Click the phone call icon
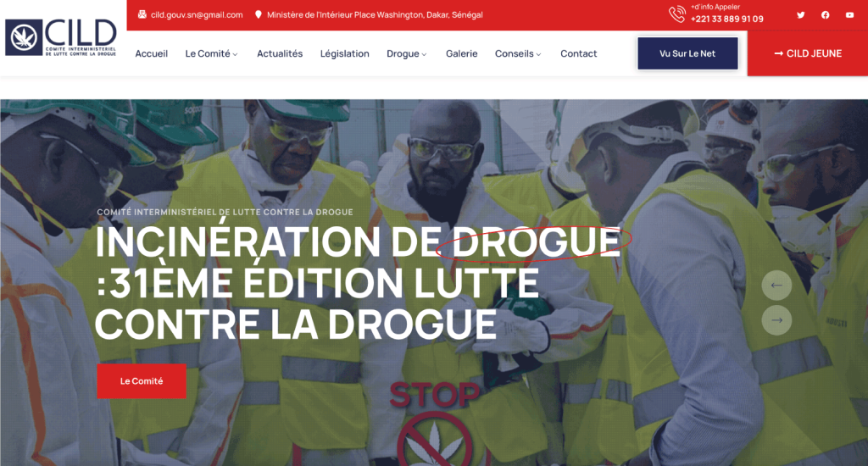868x466 pixels. 676,14
